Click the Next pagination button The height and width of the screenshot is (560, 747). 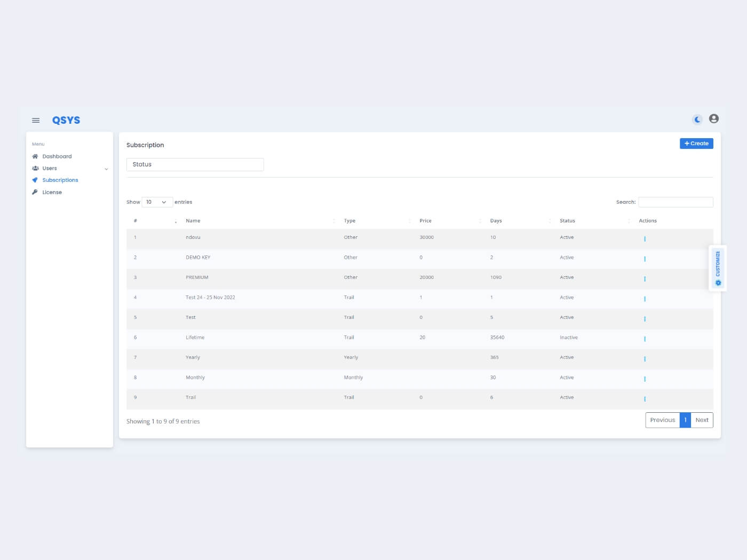(x=702, y=420)
